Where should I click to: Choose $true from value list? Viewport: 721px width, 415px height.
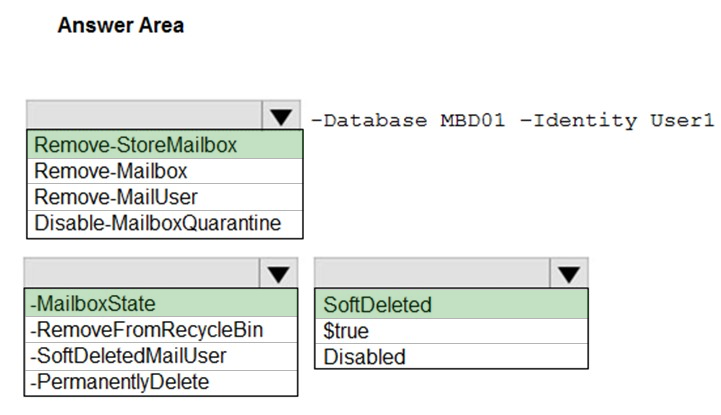pyautogui.click(x=452, y=331)
